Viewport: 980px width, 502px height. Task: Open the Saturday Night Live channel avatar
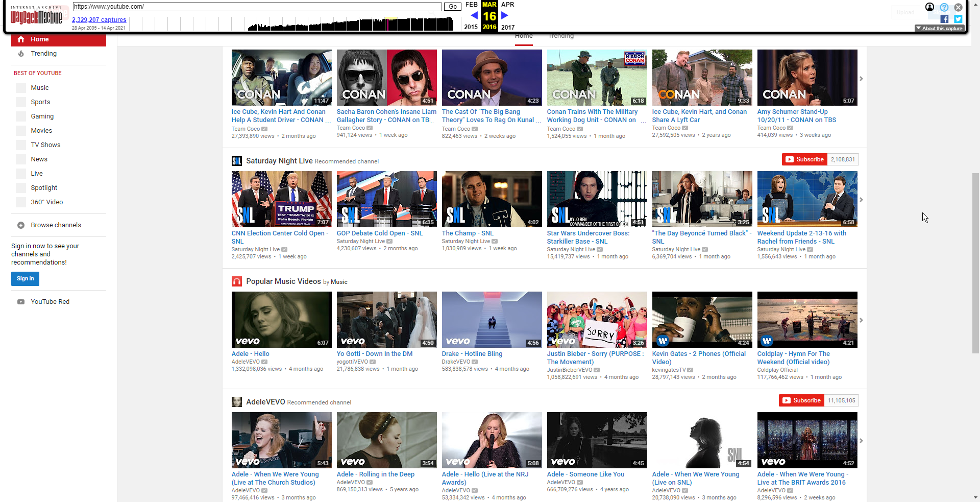(x=237, y=161)
